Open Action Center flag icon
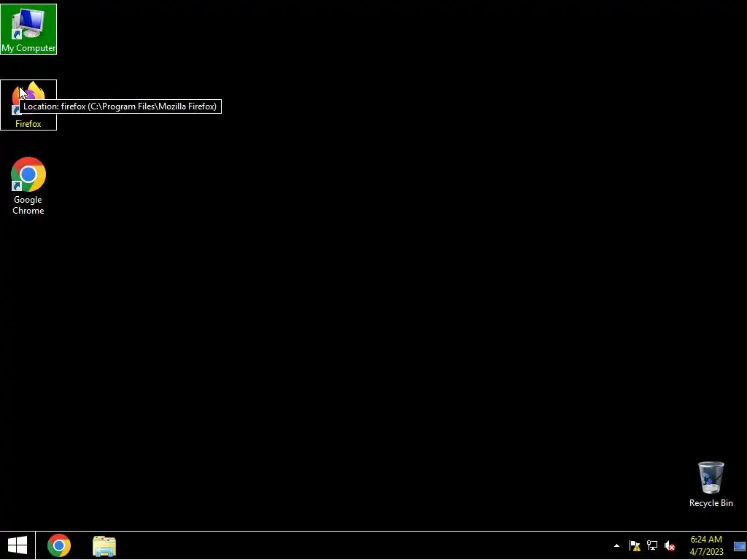The image size is (747, 560). (x=635, y=545)
